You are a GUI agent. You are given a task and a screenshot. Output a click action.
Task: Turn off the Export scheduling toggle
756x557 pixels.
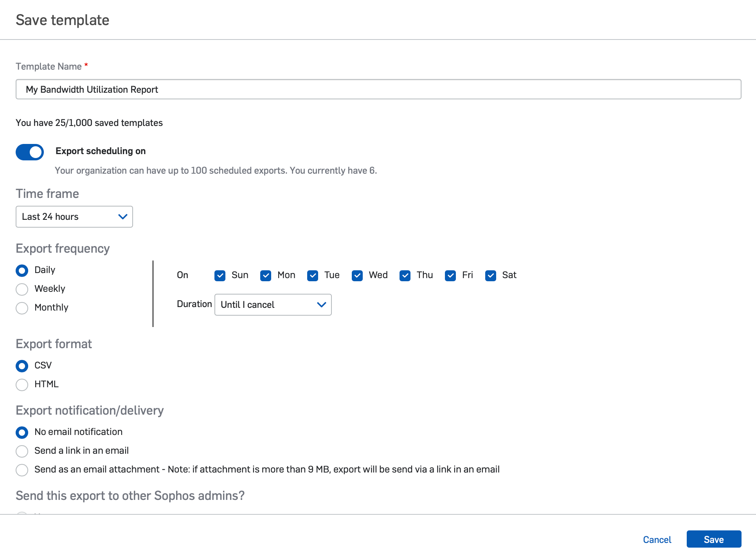pyautogui.click(x=30, y=152)
